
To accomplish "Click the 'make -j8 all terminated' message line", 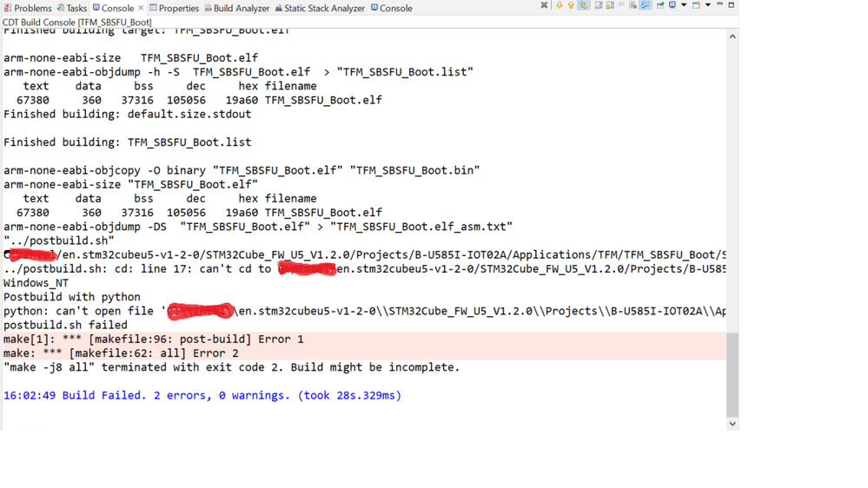I will click(x=231, y=367).
